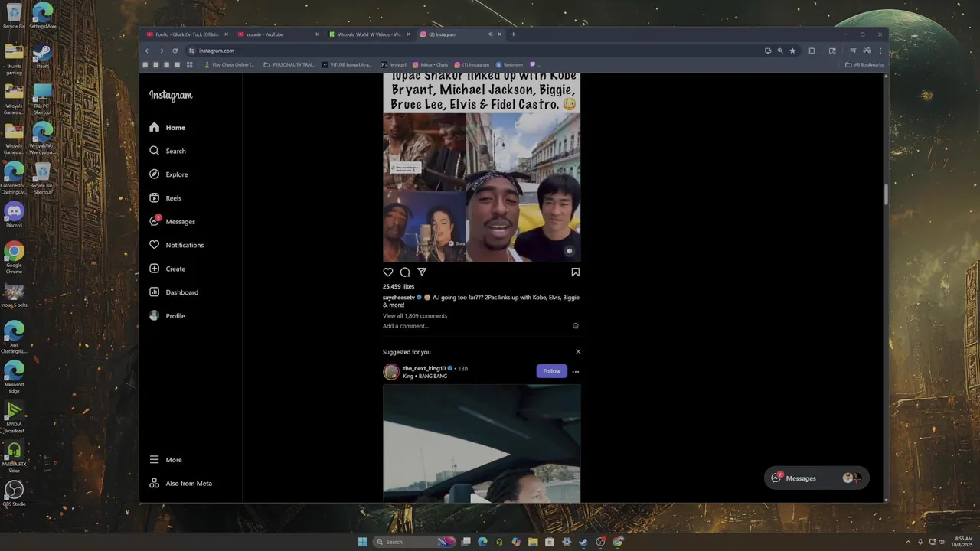Viewport: 980px width, 551px height.
Task: Click the Add a comment field
Action: tap(475, 326)
